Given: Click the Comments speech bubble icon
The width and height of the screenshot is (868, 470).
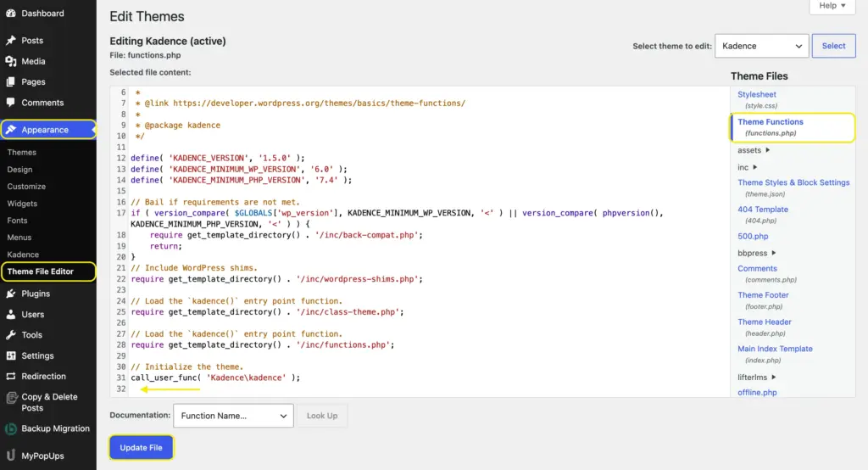Looking at the screenshot, I should click(x=10, y=103).
